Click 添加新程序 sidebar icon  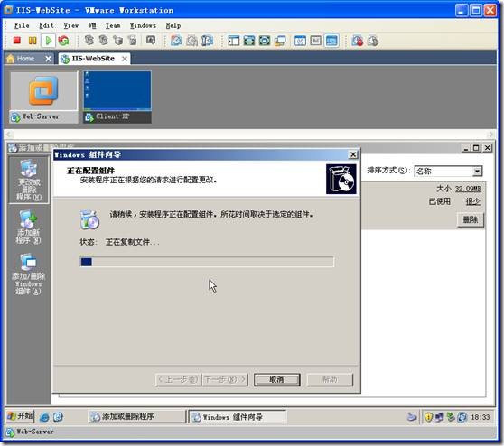(28, 227)
